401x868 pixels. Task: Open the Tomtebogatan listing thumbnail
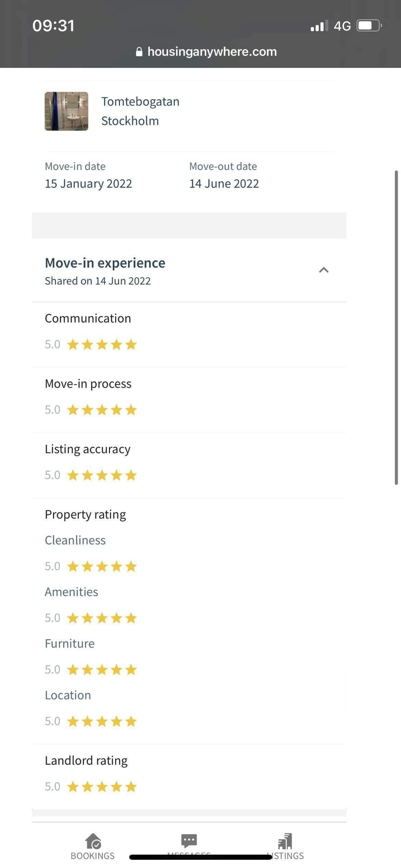coord(66,111)
